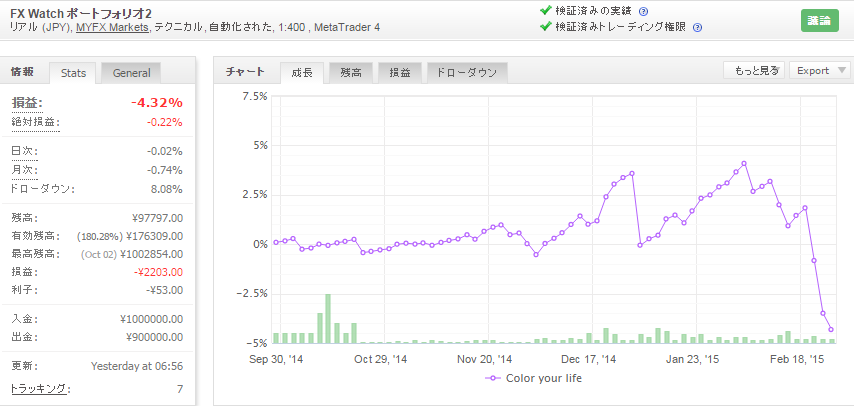Click the help icon beside 検証済みトレーディング権限

(697, 27)
